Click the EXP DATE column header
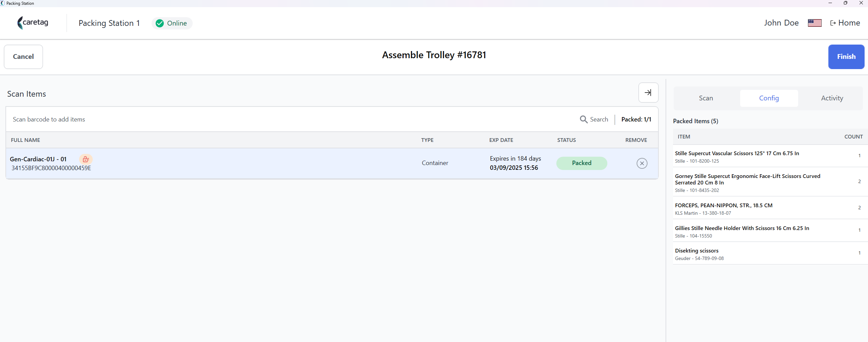Screen dimensions: 868x342 pos(501,140)
